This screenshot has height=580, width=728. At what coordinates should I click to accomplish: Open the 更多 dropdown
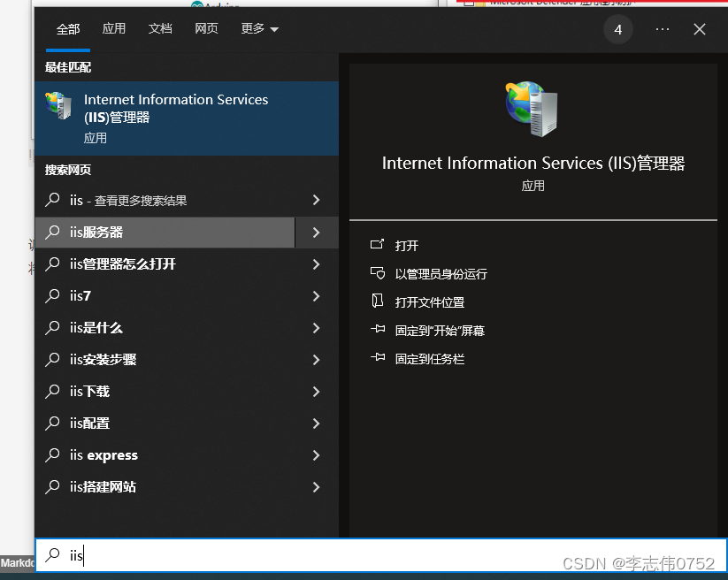[x=259, y=29]
